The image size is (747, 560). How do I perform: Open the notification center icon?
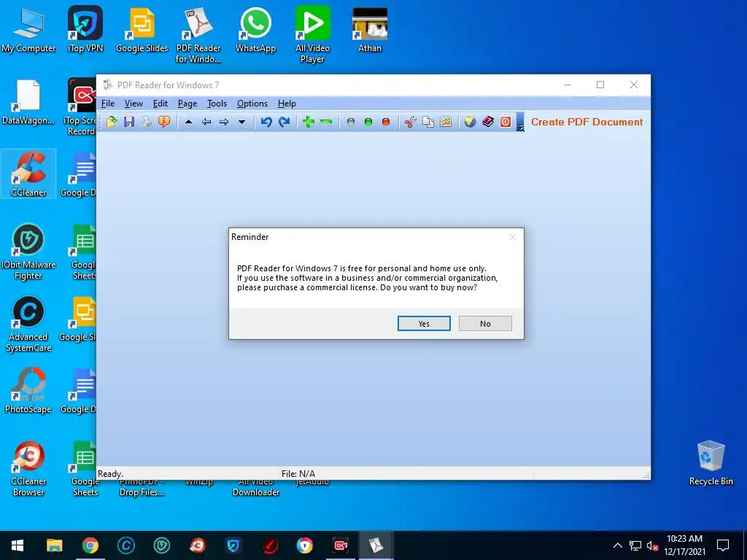pyautogui.click(x=723, y=545)
